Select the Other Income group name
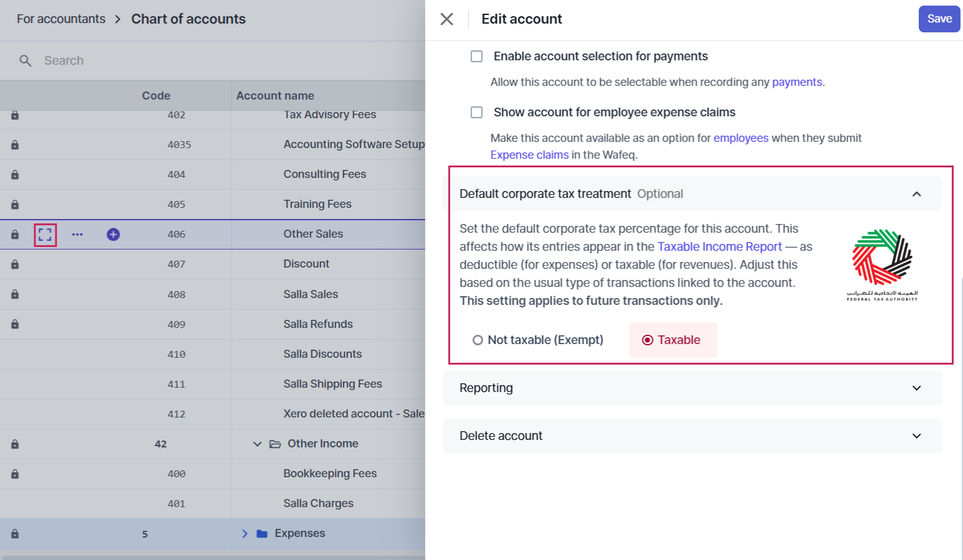Screen dimensions: 963x560 pyautogui.click(x=323, y=444)
